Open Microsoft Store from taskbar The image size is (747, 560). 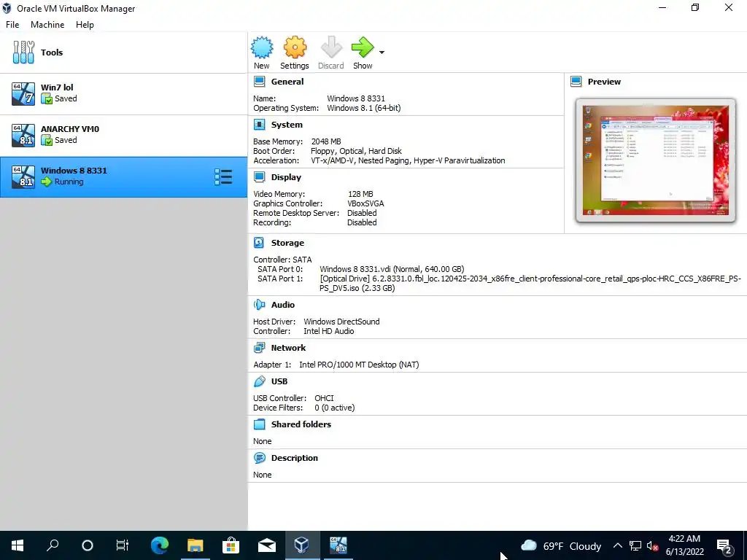pos(231,545)
